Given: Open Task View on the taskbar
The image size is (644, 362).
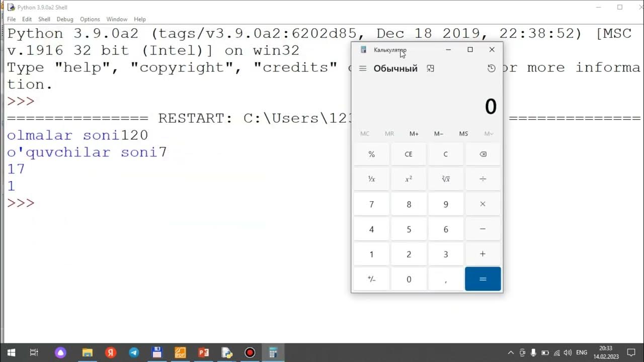Looking at the screenshot, I should pyautogui.click(x=34, y=352).
